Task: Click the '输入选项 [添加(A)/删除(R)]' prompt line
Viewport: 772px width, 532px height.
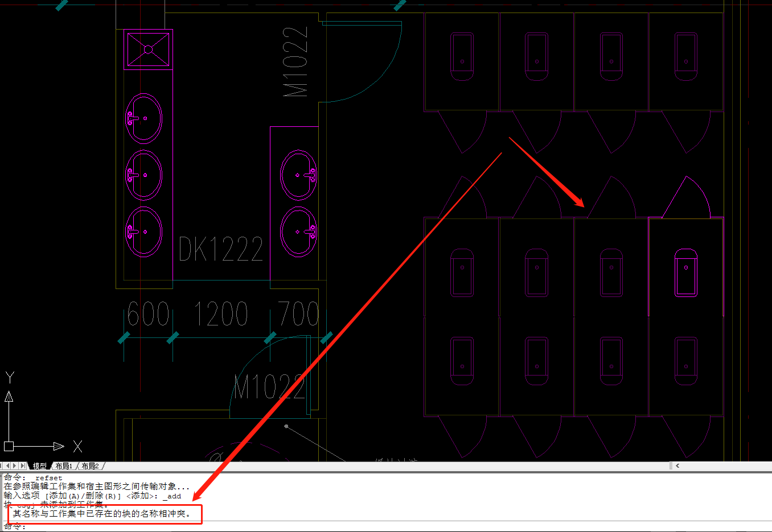Action: pos(92,496)
